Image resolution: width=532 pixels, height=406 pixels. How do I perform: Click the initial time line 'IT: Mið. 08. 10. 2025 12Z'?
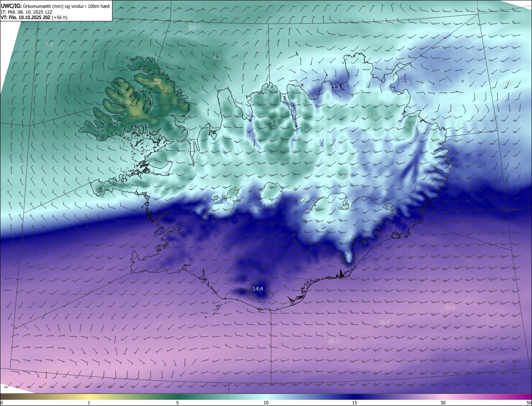click(27, 12)
